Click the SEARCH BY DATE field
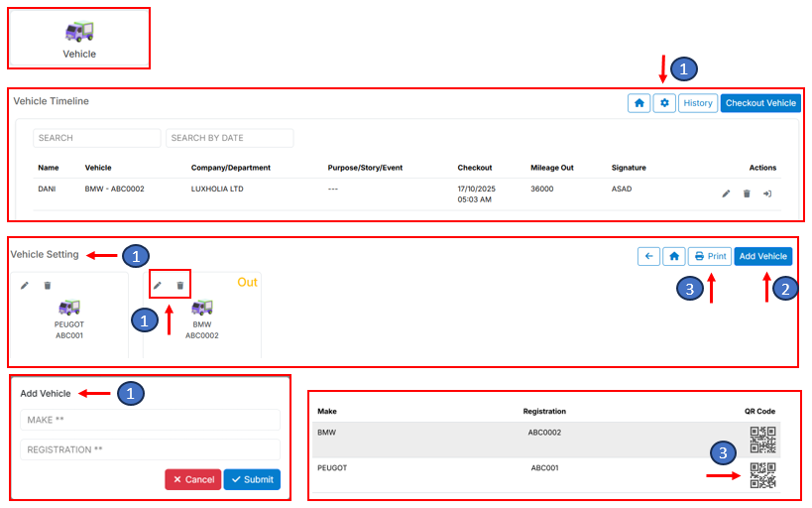 (x=229, y=138)
